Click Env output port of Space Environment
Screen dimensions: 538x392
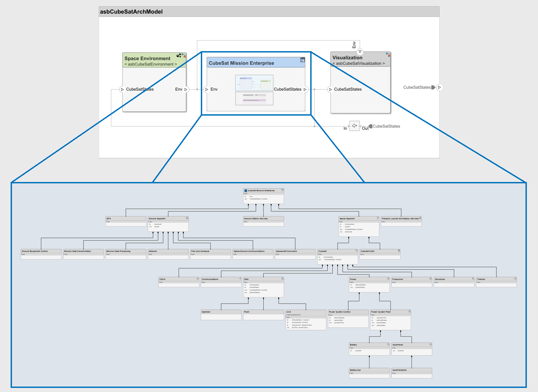click(x=186, y=89)
